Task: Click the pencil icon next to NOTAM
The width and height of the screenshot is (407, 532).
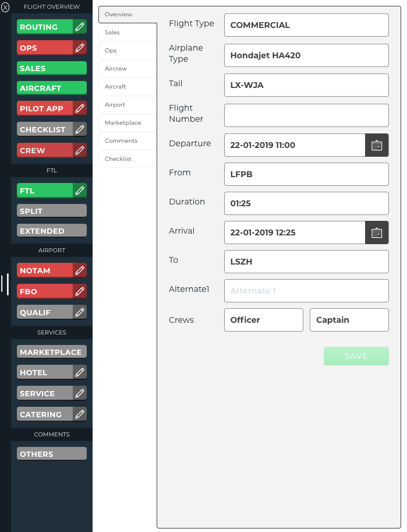Action: coord(80,270)
